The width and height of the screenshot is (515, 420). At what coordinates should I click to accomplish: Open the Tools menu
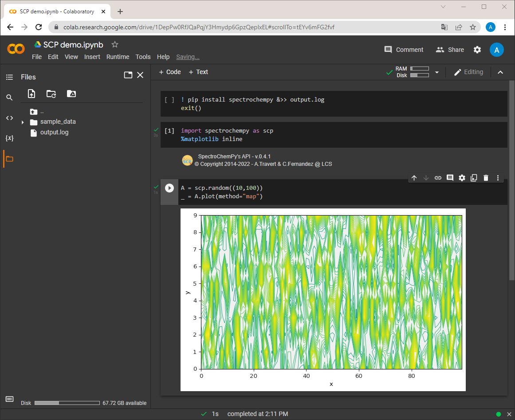(x=143, y=57)
